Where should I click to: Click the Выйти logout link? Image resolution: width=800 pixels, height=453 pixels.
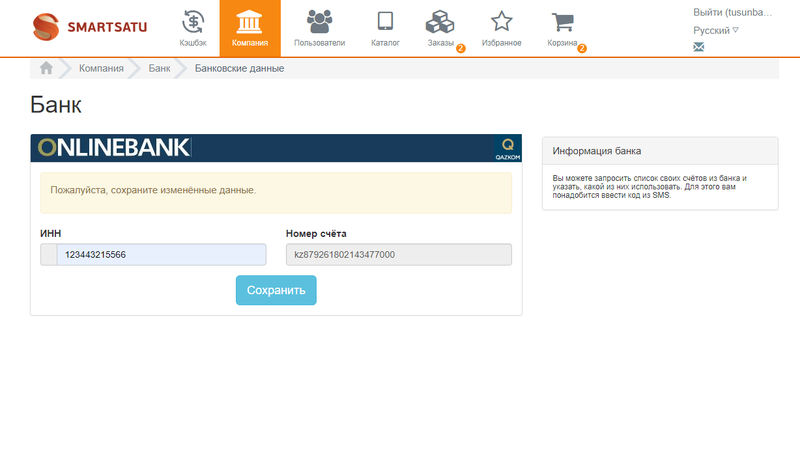coord(732,13)
